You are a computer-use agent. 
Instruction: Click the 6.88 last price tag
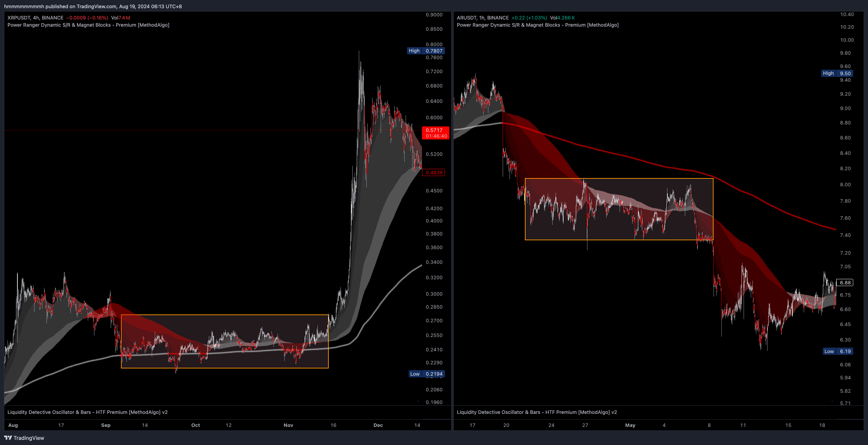click(845, 283)
